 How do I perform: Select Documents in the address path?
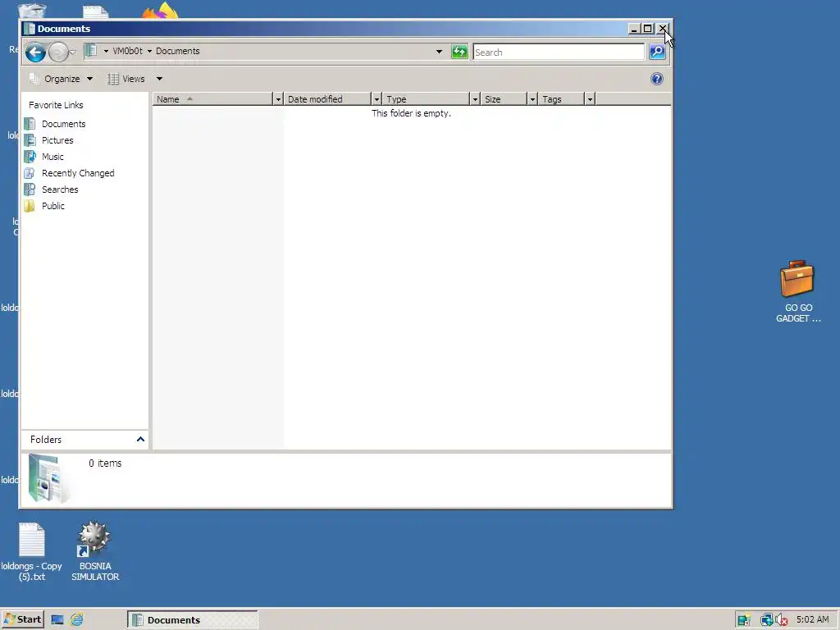(x=178, y=51)
